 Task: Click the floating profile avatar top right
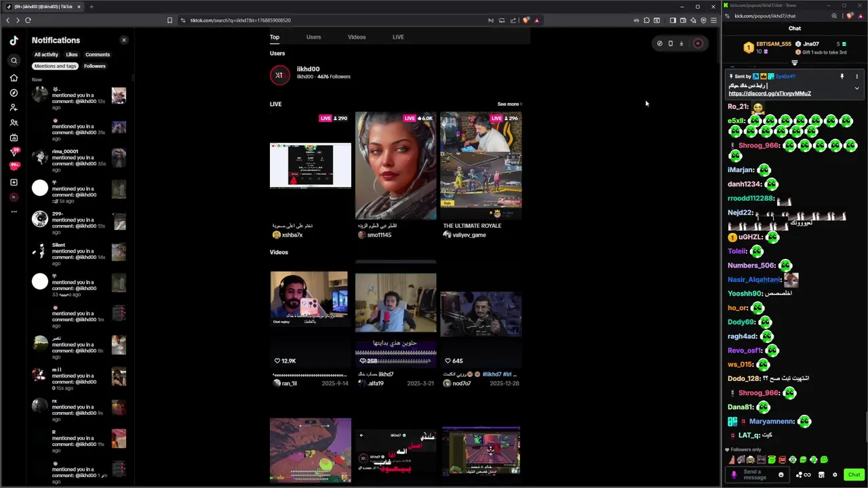click(x=698, y=43)
